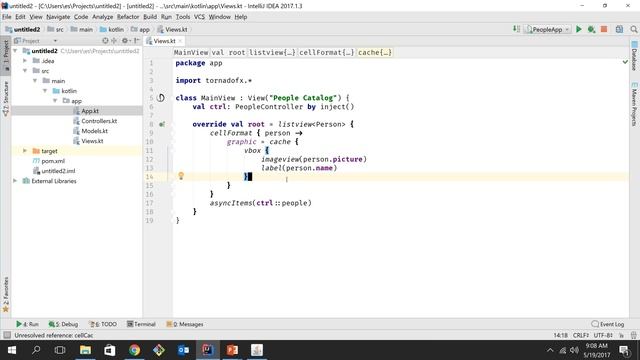The image size is (640, 360).
Task: Click the 14:18 caret position indicator
Action: point(561,335)
